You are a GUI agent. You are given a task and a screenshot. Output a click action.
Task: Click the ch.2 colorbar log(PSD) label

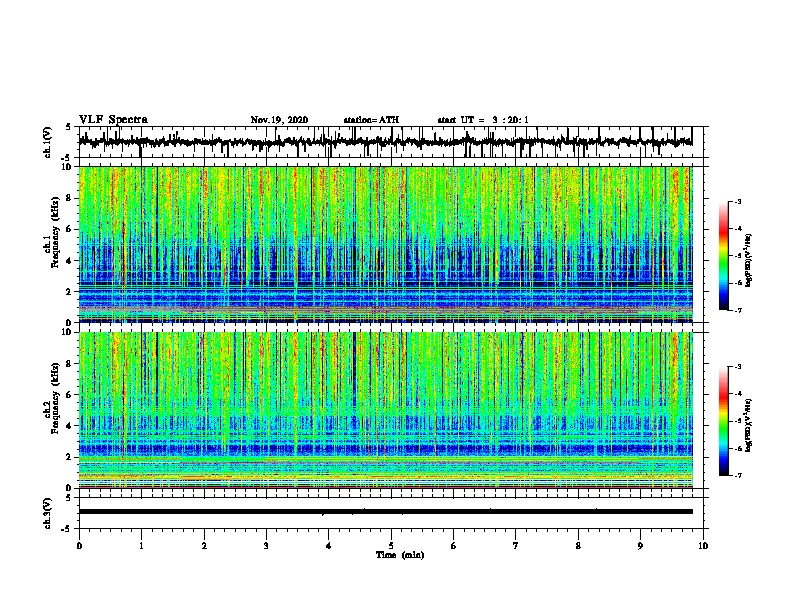pyautogui.click(x=749, y=425)
